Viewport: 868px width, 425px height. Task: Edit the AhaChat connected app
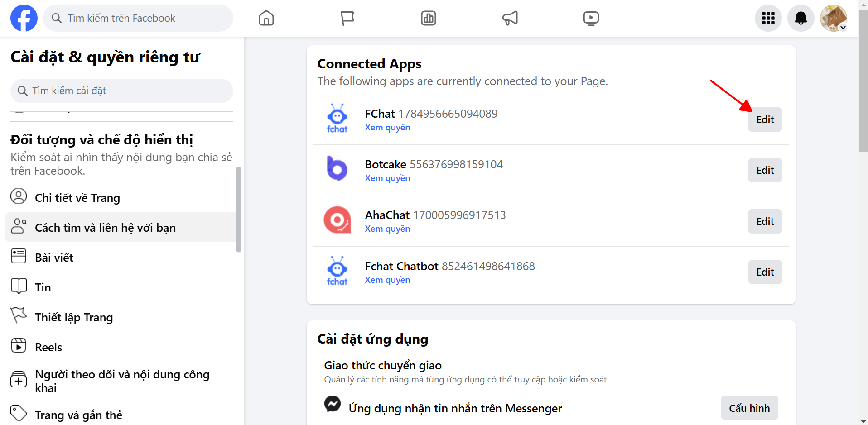765,221
